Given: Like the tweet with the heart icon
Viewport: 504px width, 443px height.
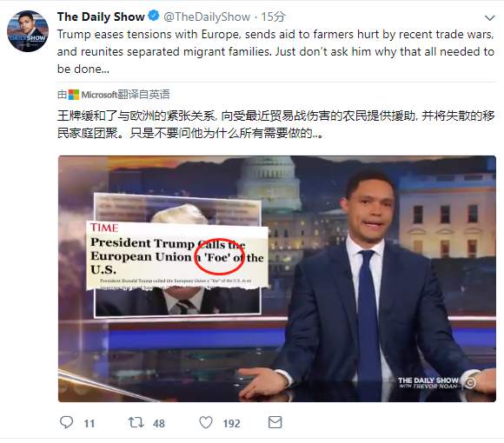Looking at the screenshot, I should pyautogui.click(x=206, y=422).
